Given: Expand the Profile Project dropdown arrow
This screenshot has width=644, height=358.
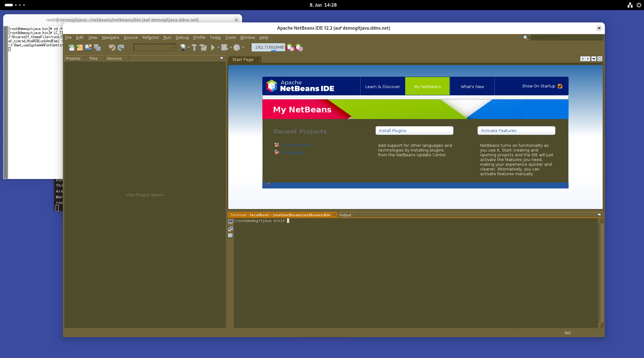Looking at the screenshot, I should coord(243,48).
